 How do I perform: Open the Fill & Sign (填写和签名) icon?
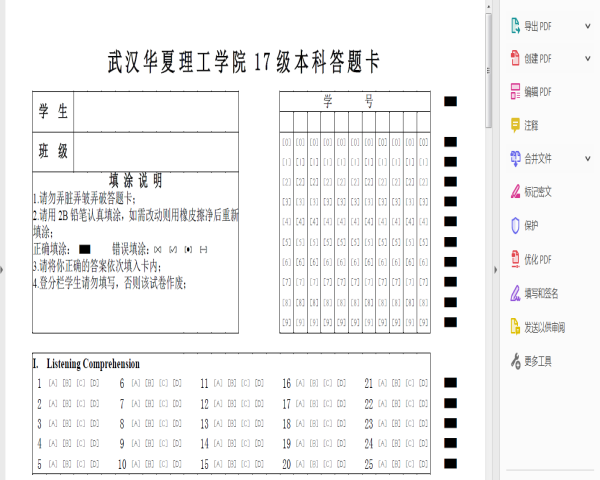[x=515, y=293]
